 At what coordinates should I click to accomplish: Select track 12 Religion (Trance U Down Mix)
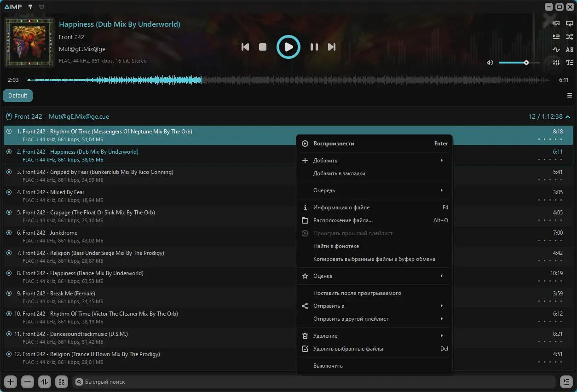tap(288, 358)
